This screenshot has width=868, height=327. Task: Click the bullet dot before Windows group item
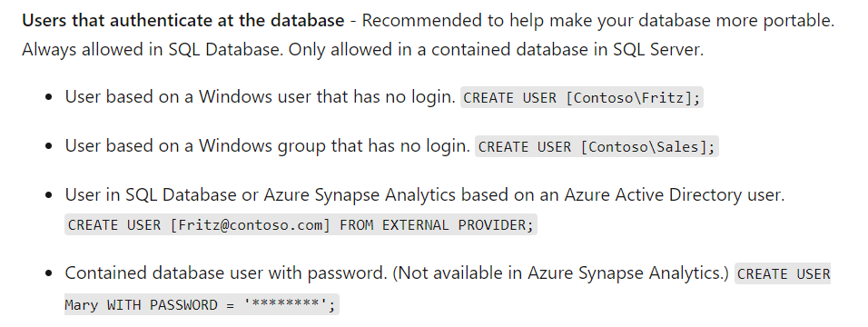coord(50,147)
